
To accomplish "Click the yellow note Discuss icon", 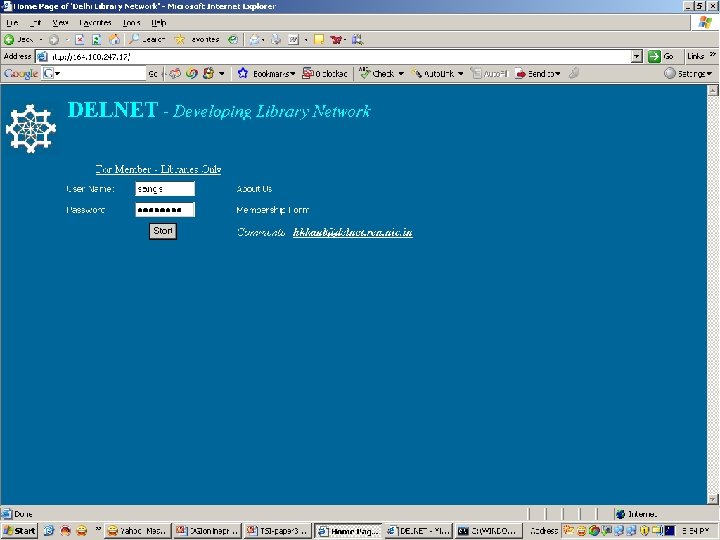I will click(x=319, y=39).
